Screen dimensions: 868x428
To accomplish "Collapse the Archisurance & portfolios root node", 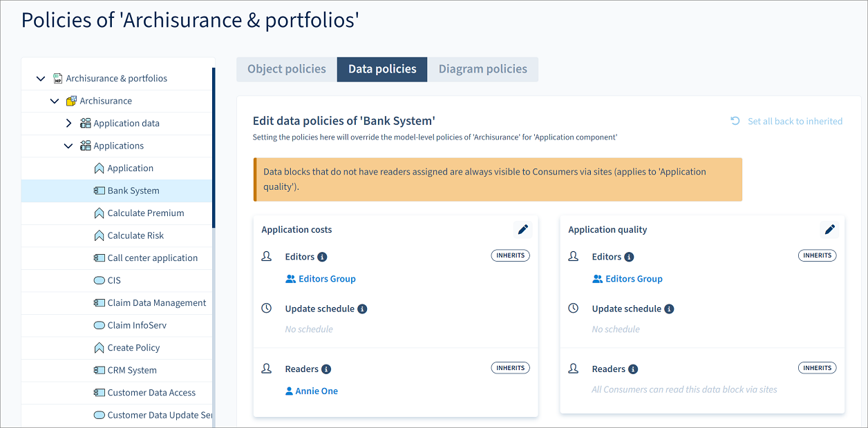I will (41, 79).
